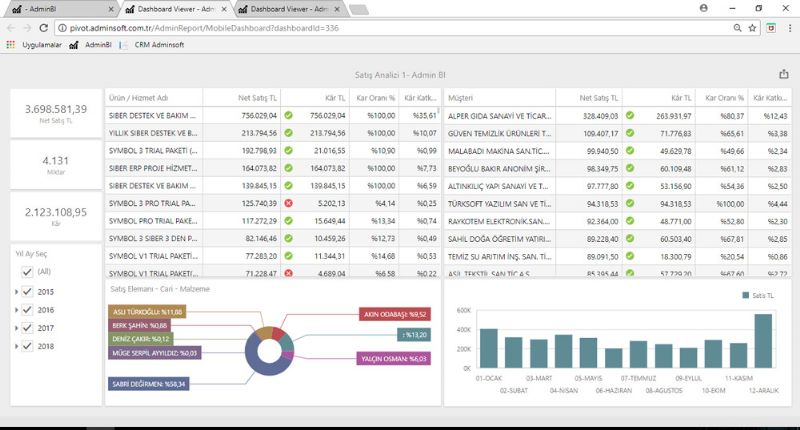Close the third Dashboard Viewer tab
The image size is (800, 430).
pyautogui.click(x=337, y=9)
